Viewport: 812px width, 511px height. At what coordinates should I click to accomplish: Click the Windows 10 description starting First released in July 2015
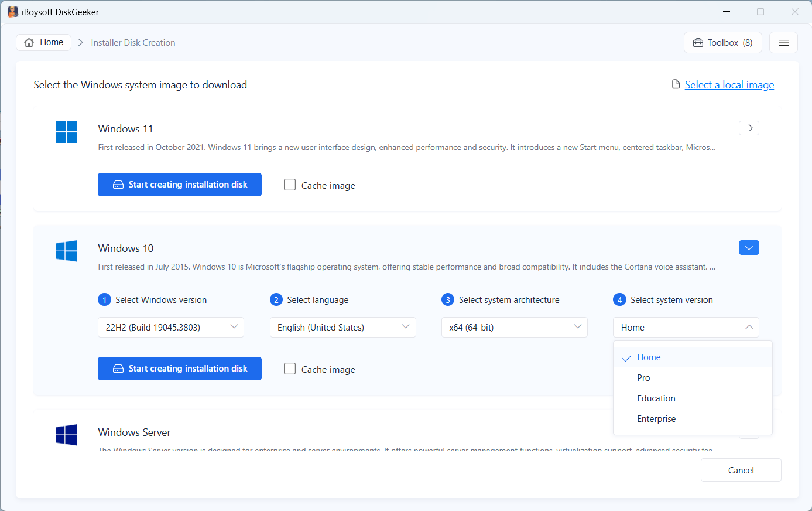coord(407,267)
